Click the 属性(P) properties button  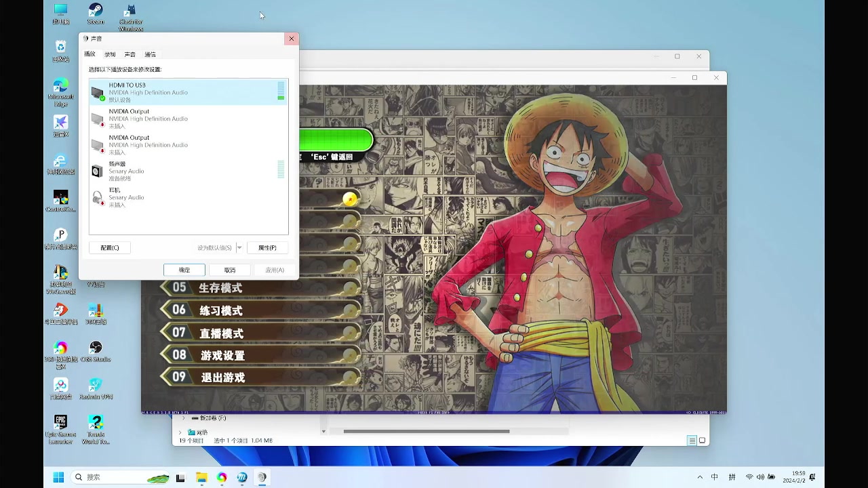(267, 248)
